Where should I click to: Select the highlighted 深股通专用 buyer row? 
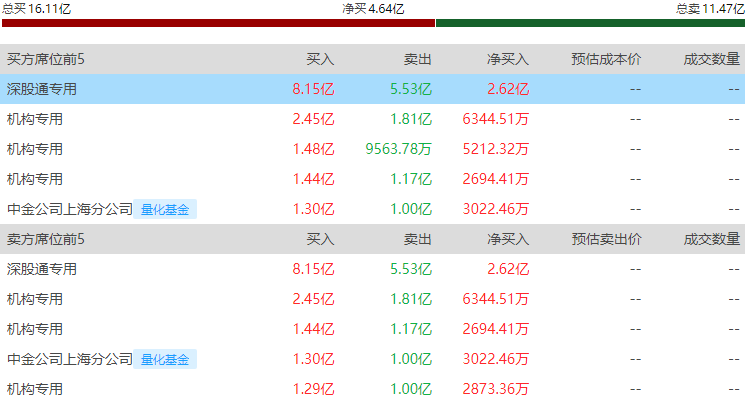372,89
